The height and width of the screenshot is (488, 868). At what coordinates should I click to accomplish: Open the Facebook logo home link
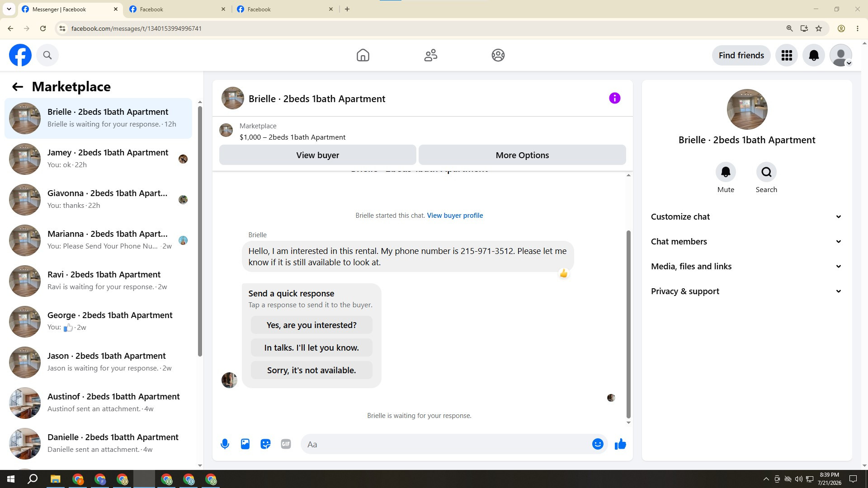(20, 55)
